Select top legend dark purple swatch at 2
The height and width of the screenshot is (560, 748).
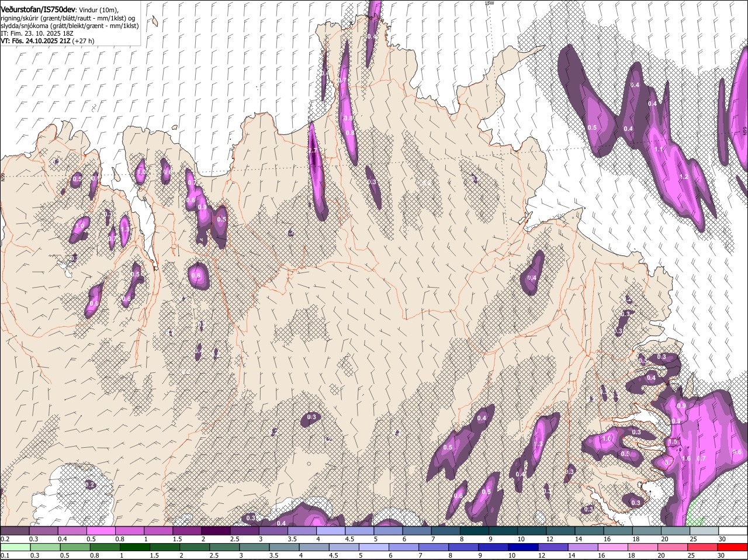[x=216, y=531]
